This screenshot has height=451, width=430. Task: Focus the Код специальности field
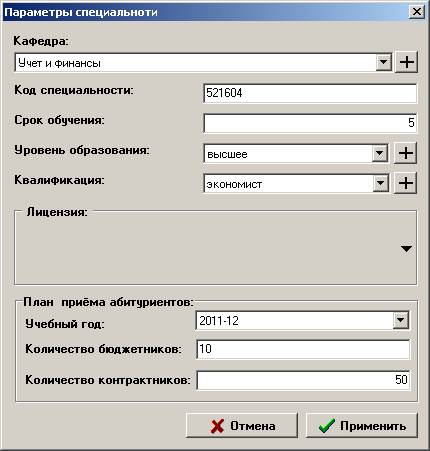point(310,93)
